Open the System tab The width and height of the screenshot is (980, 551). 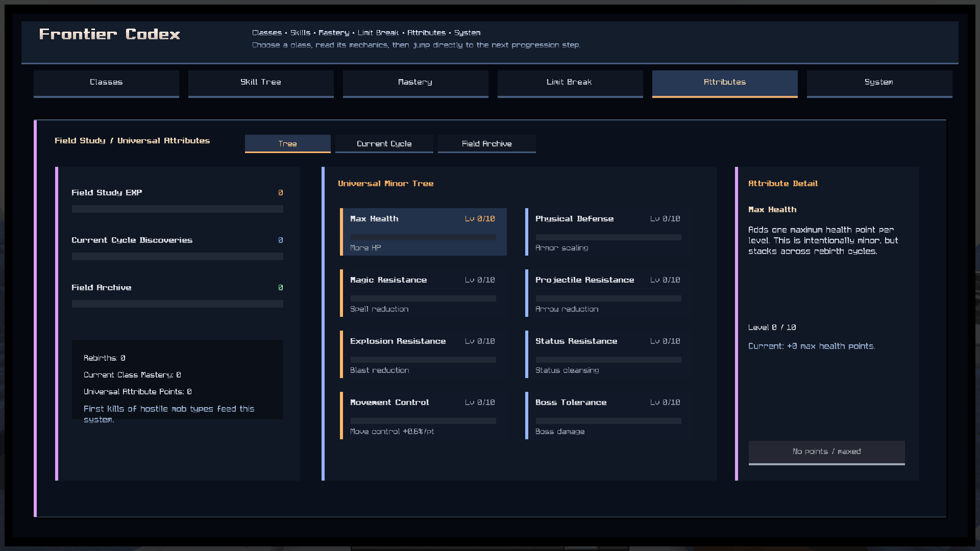coord(879,84)
